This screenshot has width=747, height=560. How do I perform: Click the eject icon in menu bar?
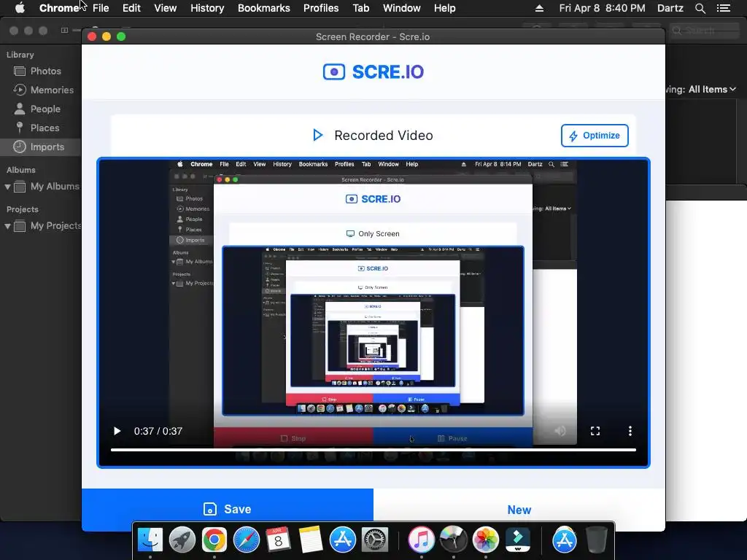[x=539, y=8]
